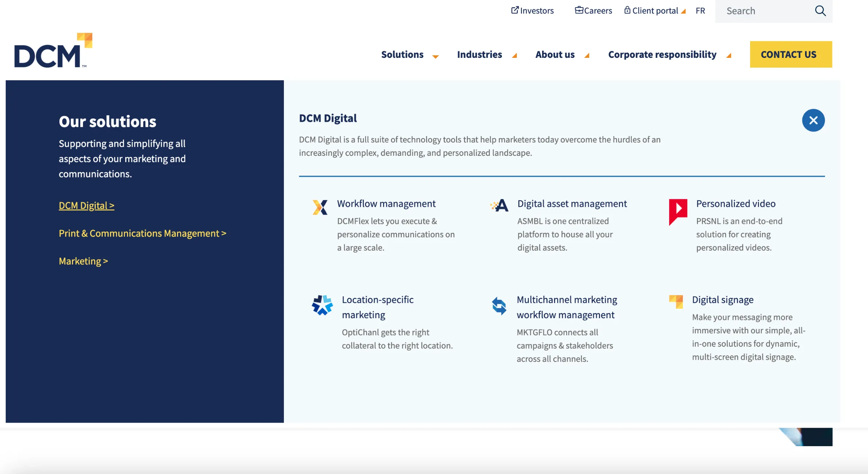The height and width of the screenshot is (474, 868).
Task: Click the external-link icon next to Investors
Action: [515, 10]
